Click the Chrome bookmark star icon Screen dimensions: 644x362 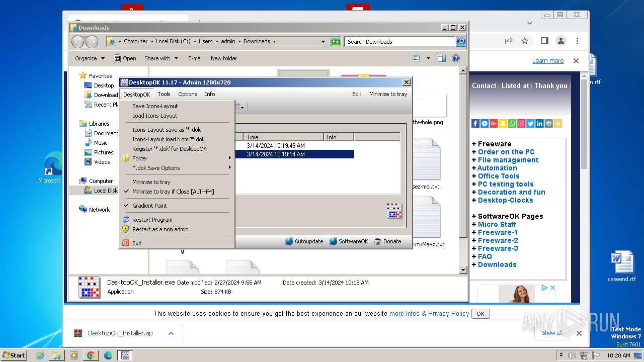[x=525, y=41]
